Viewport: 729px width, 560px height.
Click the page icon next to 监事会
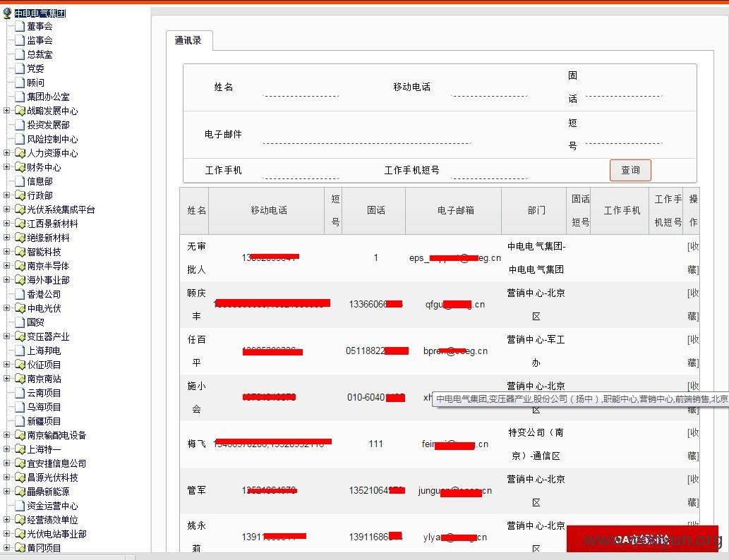(20, 40)
